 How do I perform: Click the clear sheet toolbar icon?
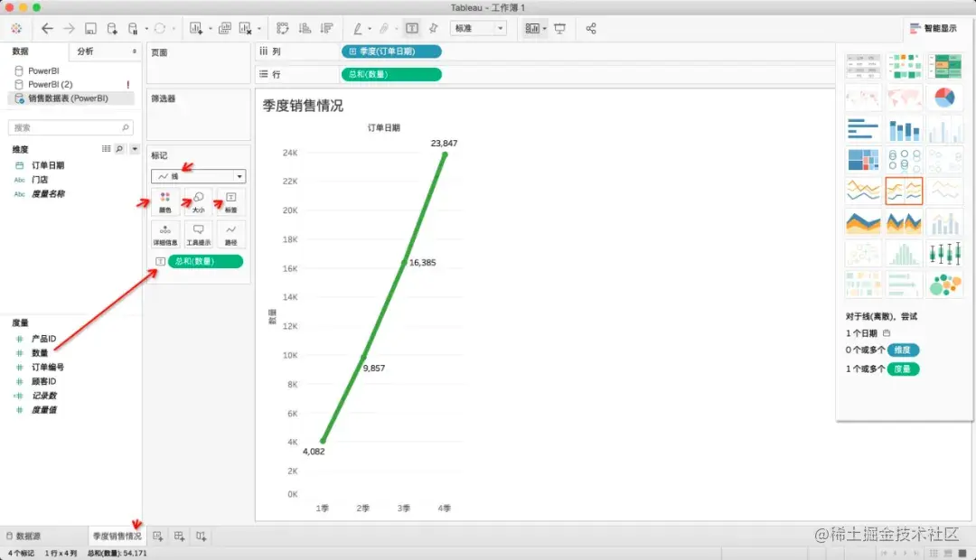245,29
